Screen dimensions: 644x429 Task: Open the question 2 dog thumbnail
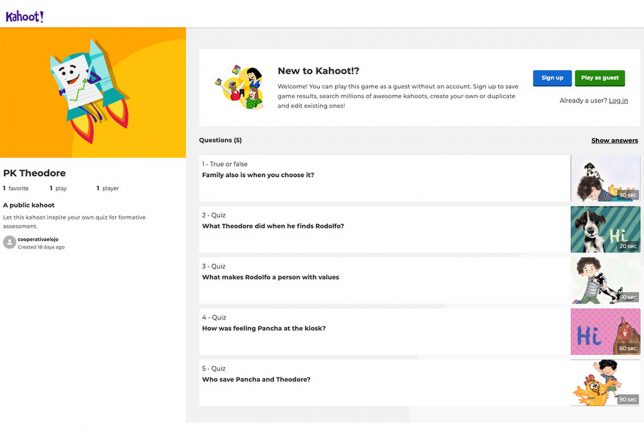[x=605, y=229]
